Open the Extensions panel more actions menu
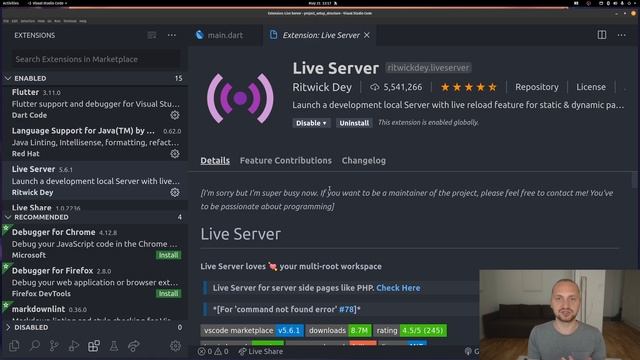The width and height of the screenshot is (640, 360). tap(172, 35)
